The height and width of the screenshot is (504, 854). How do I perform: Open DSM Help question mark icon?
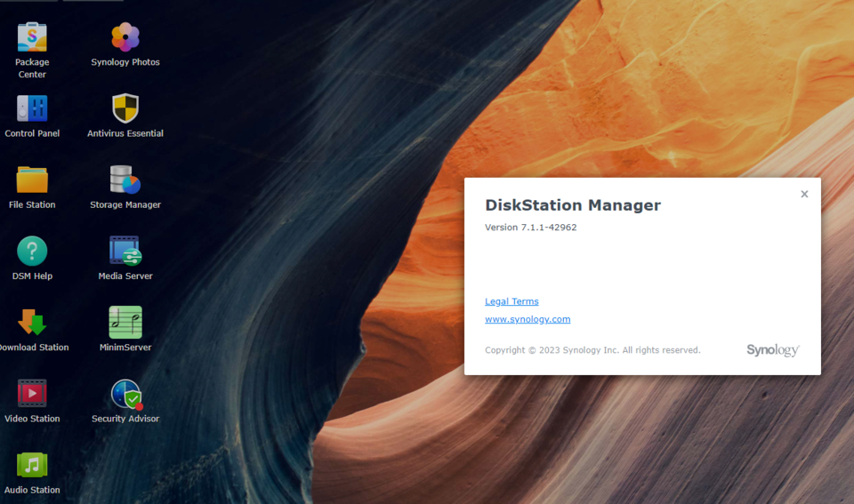coord(32,251)
